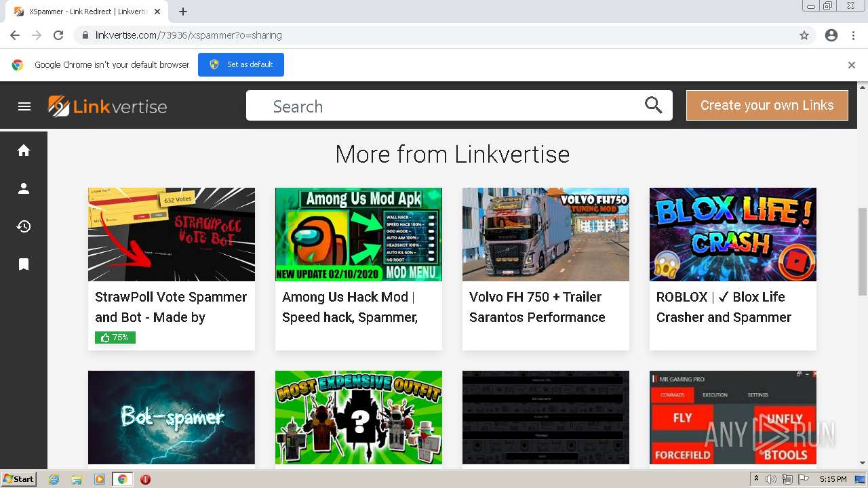The height and width of the screenshot is (488, 868).
Task: Open a new Chrome tab
Action: (183, 12)
